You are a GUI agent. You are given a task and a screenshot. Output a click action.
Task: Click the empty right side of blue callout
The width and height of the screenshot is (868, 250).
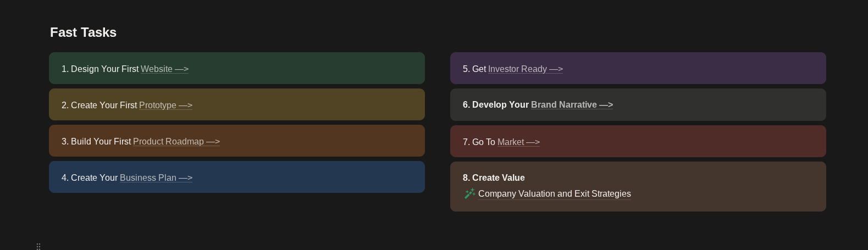pyautogui.click(x=330, y=177)
